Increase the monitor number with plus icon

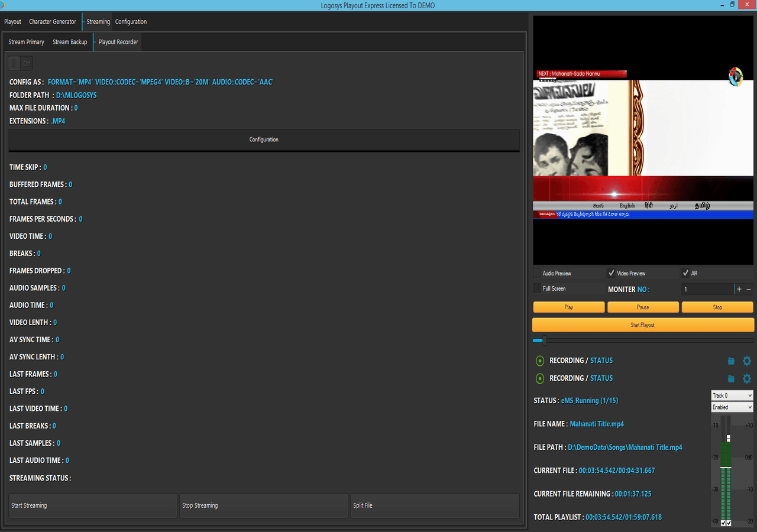pyautogui.click(x=739, y=289)
